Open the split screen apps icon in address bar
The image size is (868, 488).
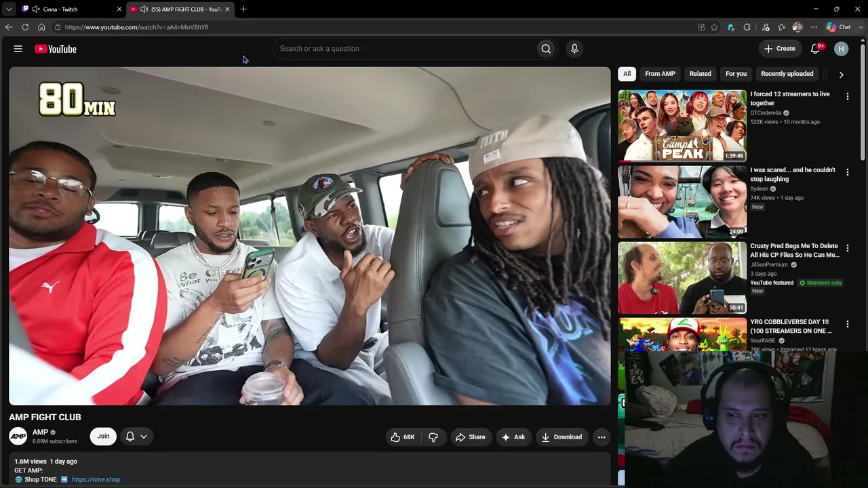click(x=701, y=27)
